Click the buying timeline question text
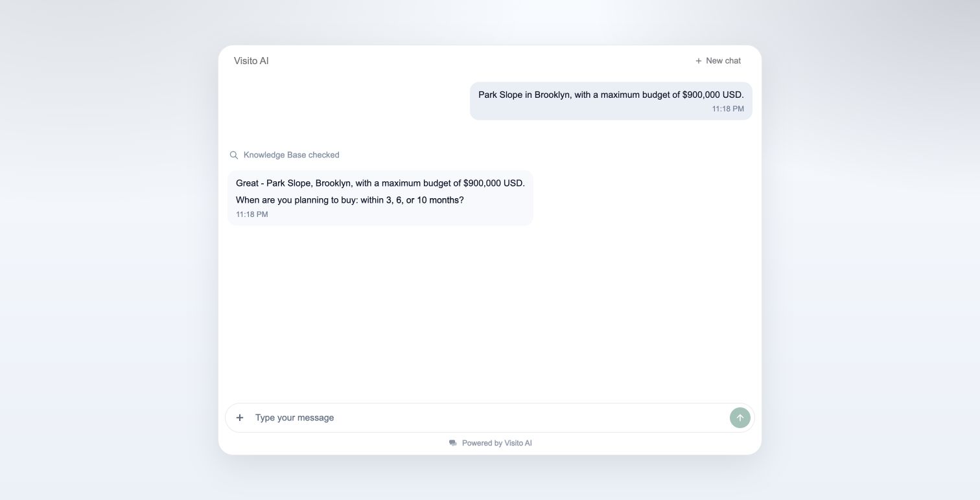Viewport: 980px width, 500px height. pos(350,200)
